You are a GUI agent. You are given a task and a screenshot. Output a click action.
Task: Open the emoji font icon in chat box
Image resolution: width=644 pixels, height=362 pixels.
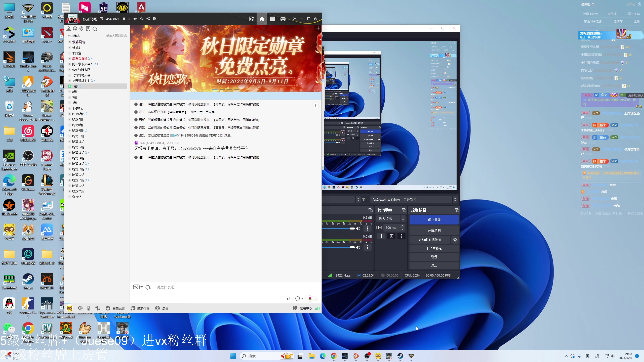148,287
